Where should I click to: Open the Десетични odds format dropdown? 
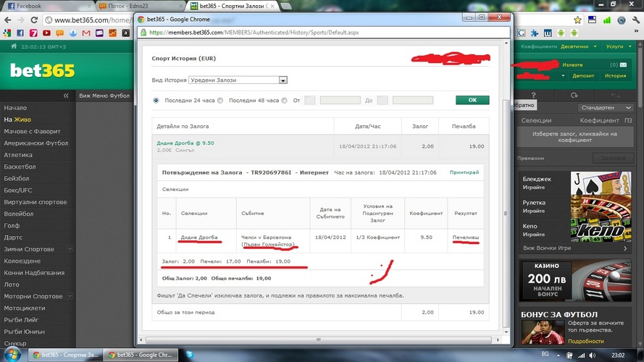[579, 46]
